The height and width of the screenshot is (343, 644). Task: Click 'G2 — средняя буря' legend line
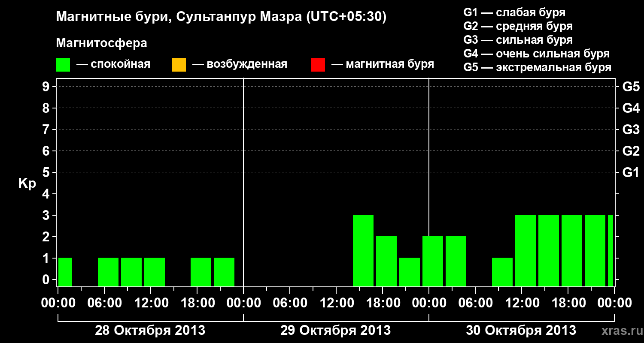tap(518, 26)
